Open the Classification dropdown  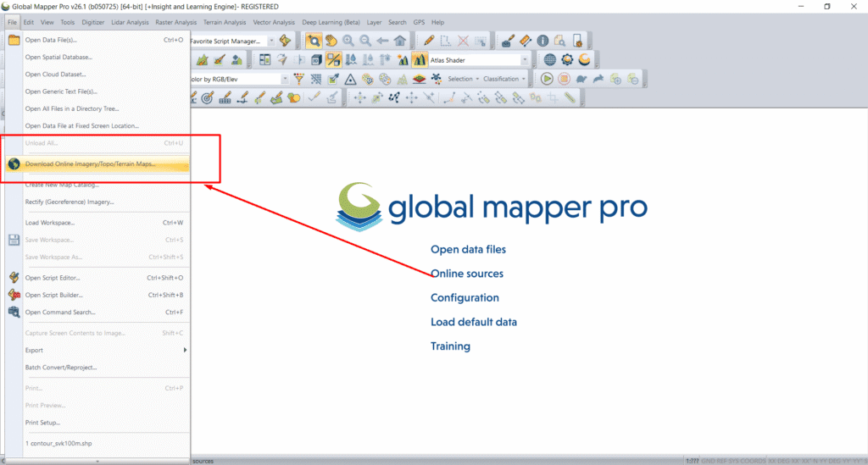coord(504,79)
